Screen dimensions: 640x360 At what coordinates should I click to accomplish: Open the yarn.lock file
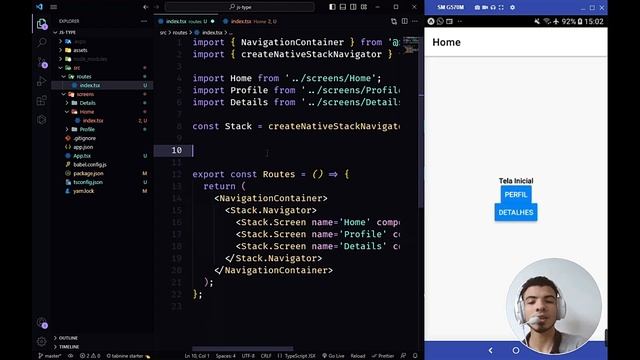tap(84, 191)
